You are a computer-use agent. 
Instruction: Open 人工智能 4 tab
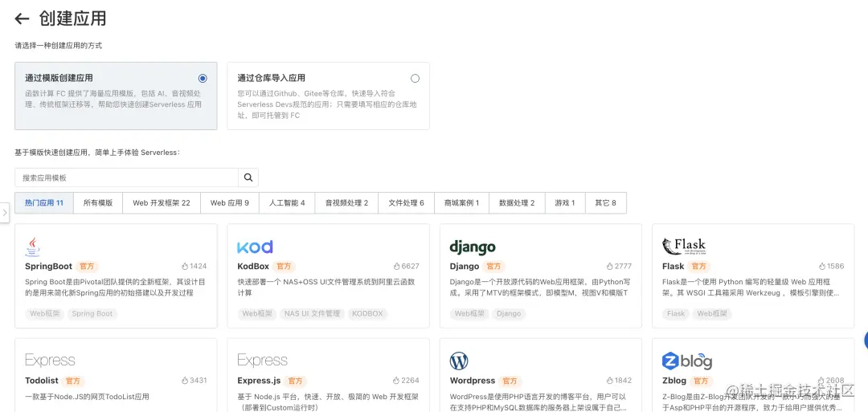coord(287,203)
